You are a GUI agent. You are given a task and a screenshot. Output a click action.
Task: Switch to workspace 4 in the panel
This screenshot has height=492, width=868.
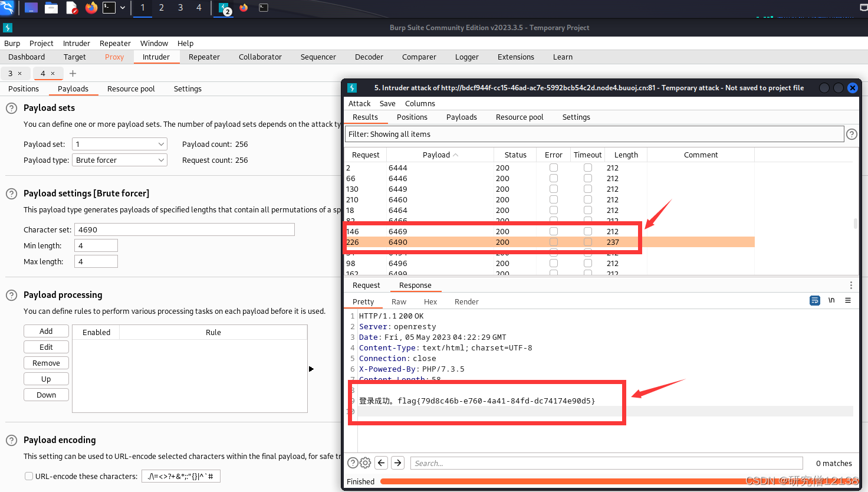click(199, 8)
